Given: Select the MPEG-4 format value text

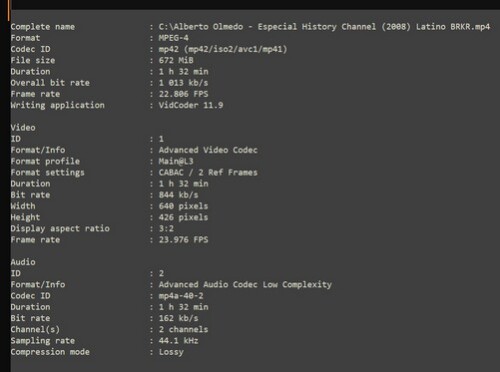Looking at the screenshot, I should [173, 38].
